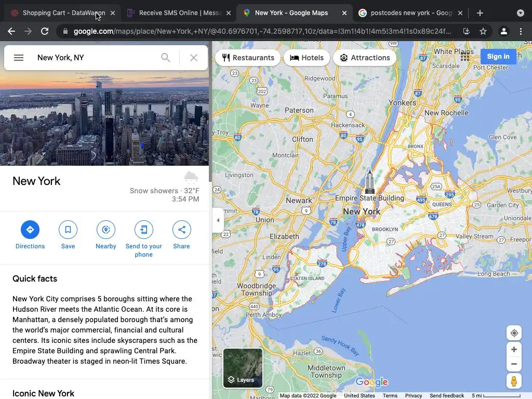Open the Terms link
This screenshot has height=399, width=532.
point(390,395)
